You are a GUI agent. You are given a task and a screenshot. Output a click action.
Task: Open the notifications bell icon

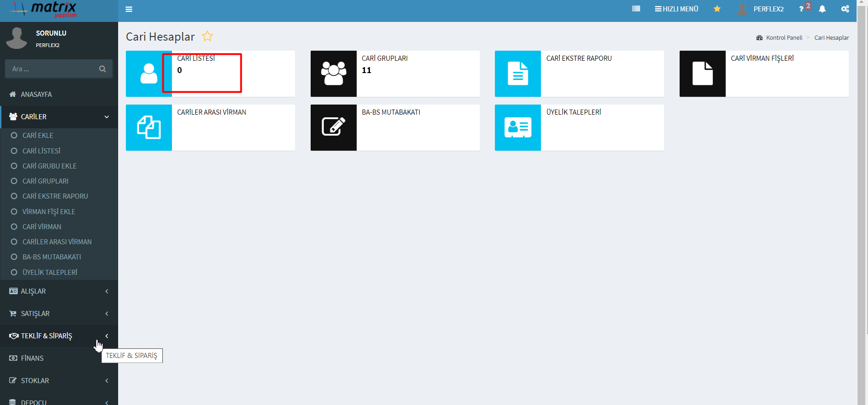pos(822,9)
